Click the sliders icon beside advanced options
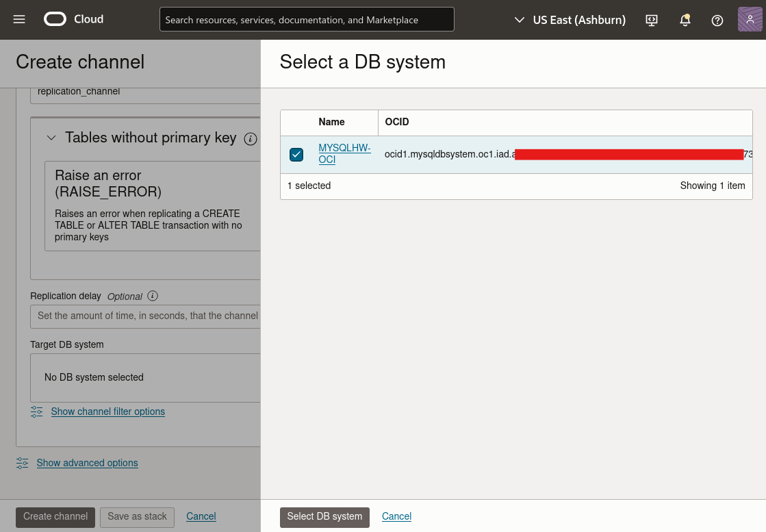766x532 pixels. 22,463
